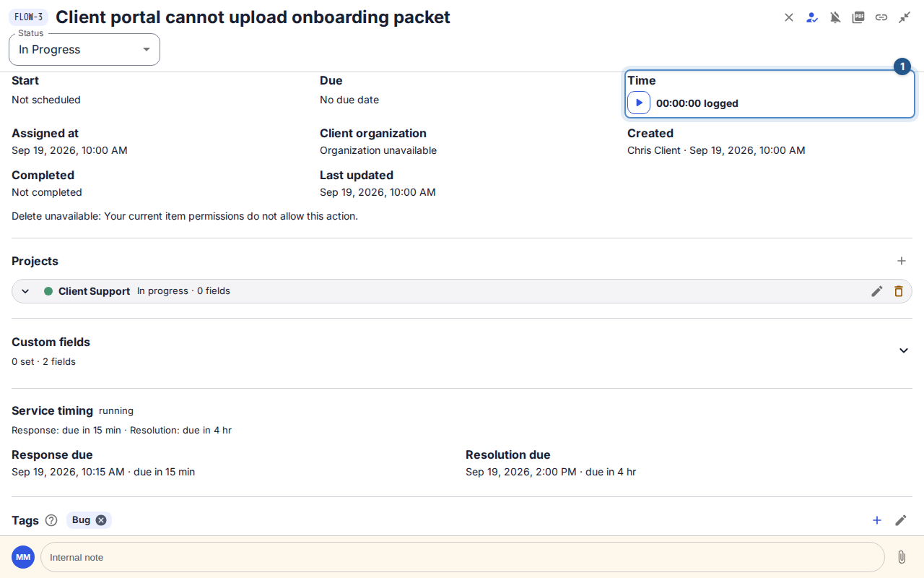
Task: Click the '0 set · 2 fields' summary text
Action: coord(43,361)
